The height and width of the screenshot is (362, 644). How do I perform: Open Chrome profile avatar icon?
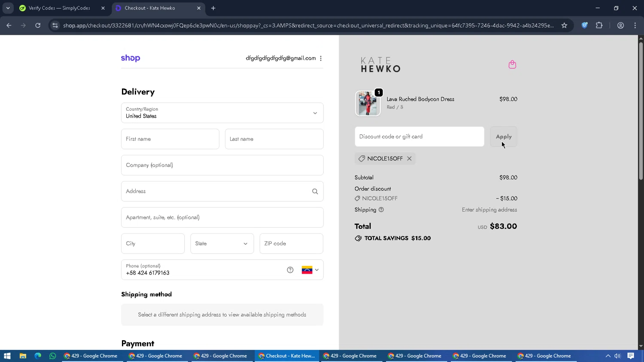(x=620, y=25)
